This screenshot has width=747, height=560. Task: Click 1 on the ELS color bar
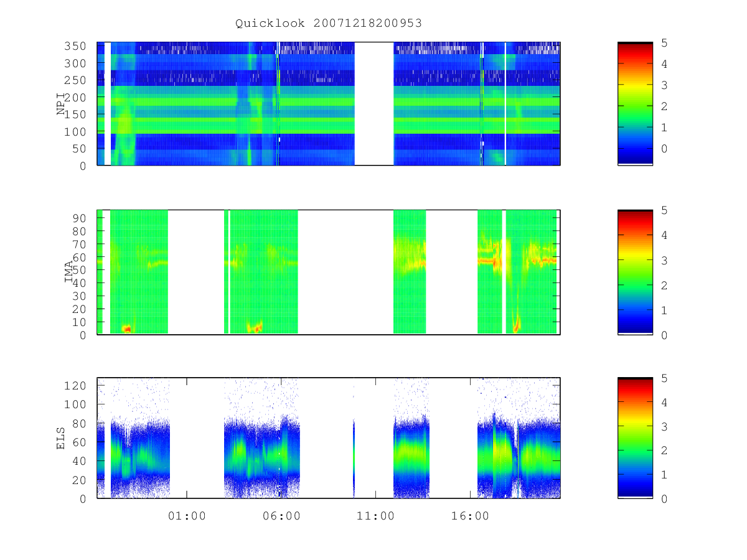tap(665, 475)
